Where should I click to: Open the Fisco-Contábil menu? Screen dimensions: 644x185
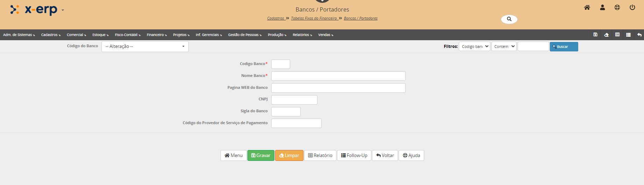pyautogui.click(x=127, y=35)
